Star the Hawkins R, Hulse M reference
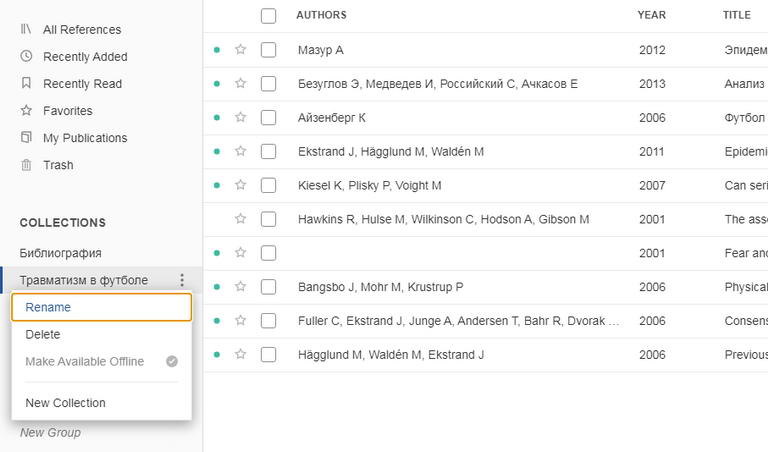The width and height of the screenshot is (768, 452). (x=240, y=218)
